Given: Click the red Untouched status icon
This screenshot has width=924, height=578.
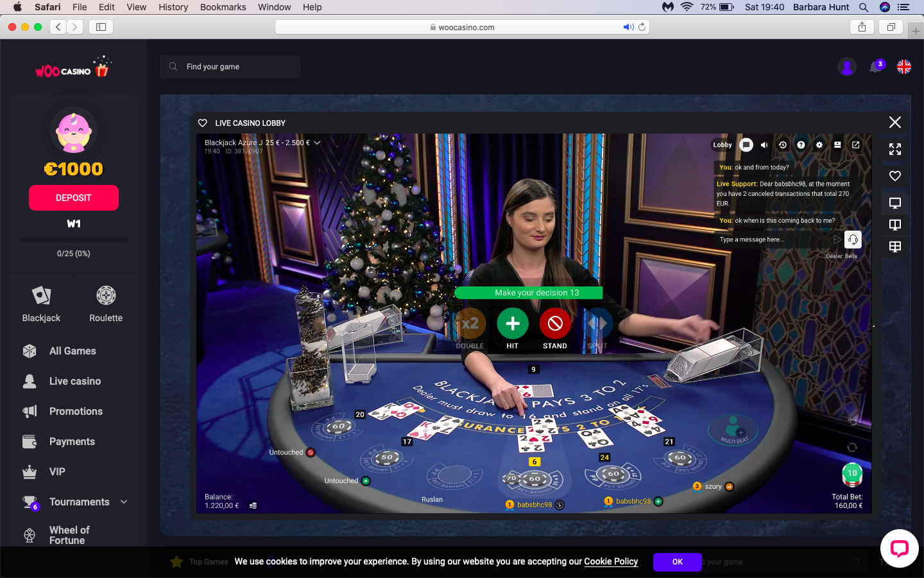Looking at the screenshot, I should coord(311,452).
